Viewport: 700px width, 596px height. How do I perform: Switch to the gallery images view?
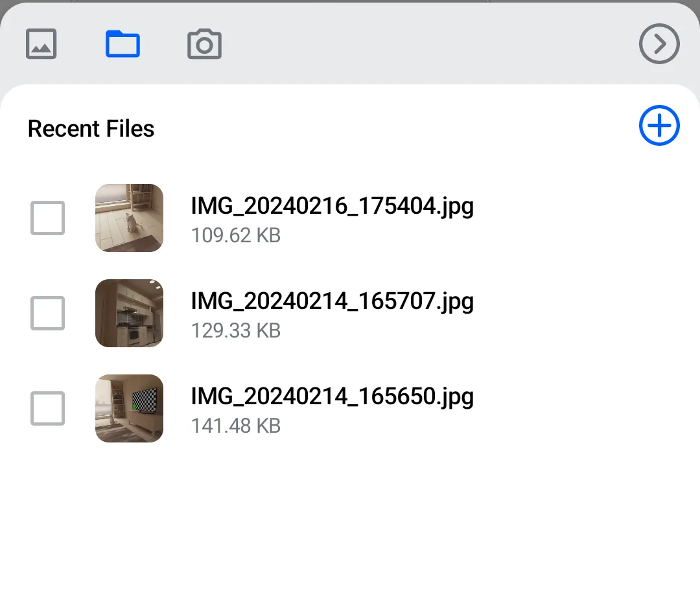[x=41, y=44]
